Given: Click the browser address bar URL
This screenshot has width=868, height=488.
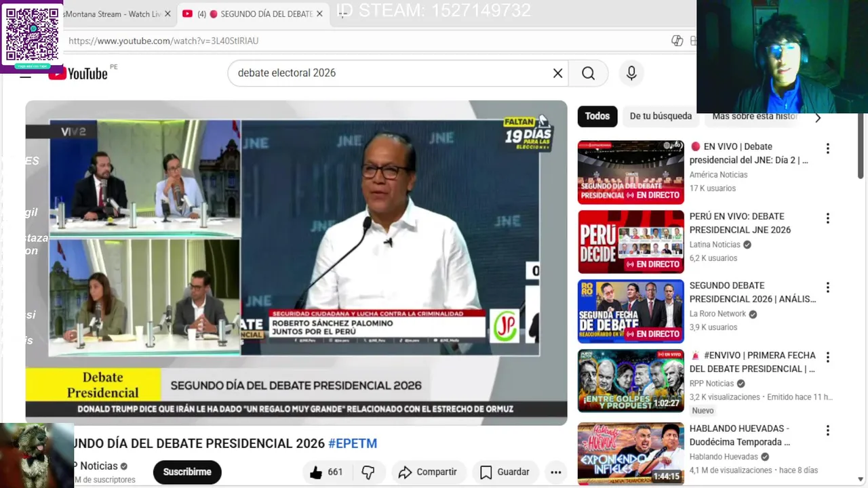Looking at the screenshot, I should pyautogui.click(x=163, y=41).
